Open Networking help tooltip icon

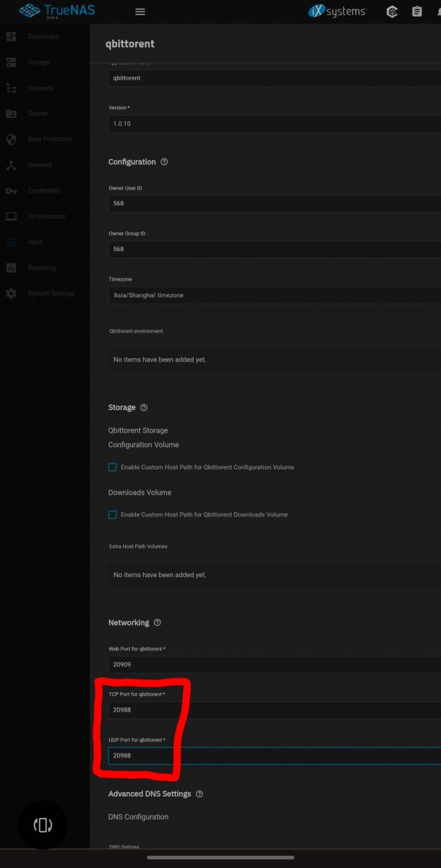(158, 623)
